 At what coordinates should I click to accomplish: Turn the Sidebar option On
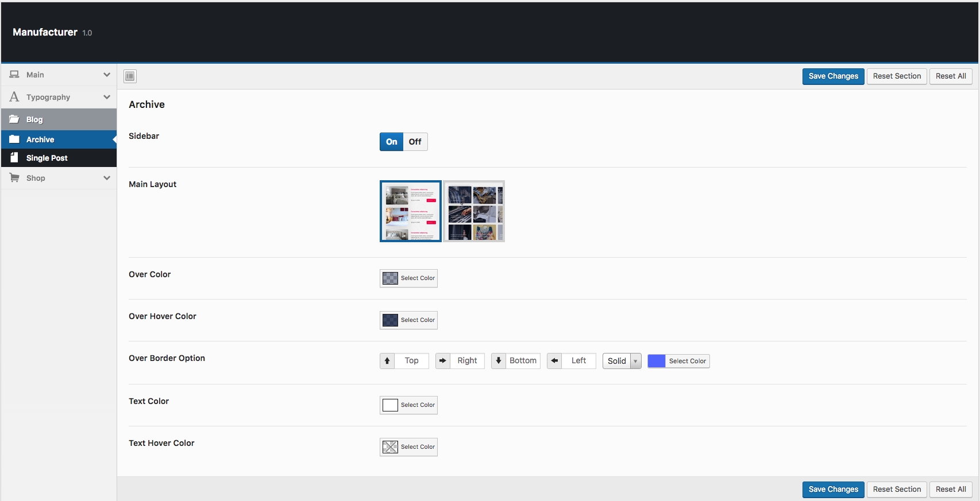click(391, 142)
